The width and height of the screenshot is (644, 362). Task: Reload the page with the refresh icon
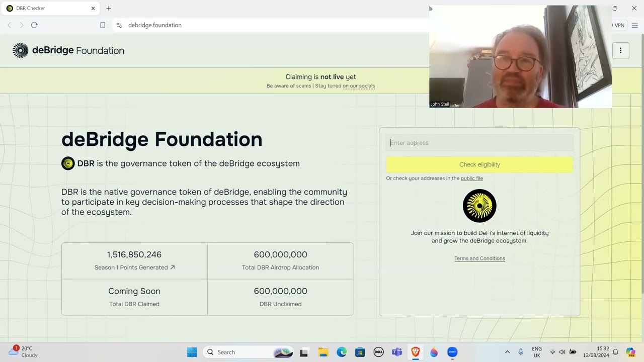tap(34, 25)
